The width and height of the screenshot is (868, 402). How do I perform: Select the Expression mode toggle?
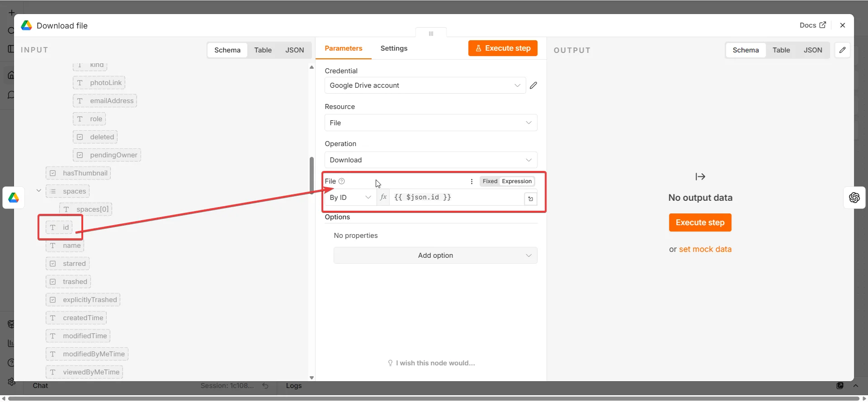tap(517, 181)
